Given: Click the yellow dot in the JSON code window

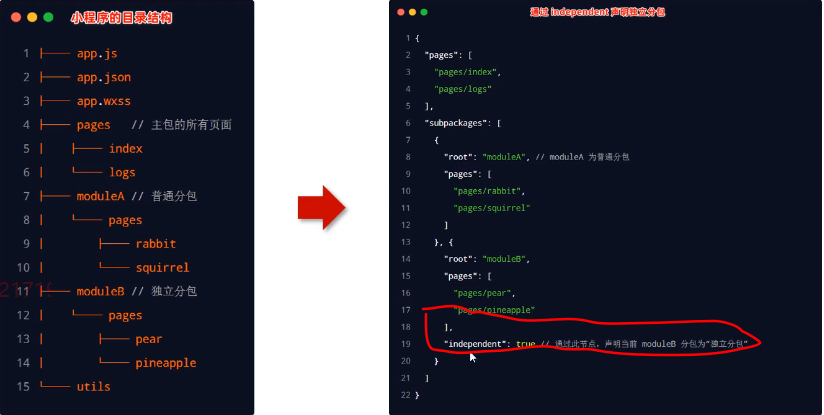Looking at the screenshot, I should point(413,12).
